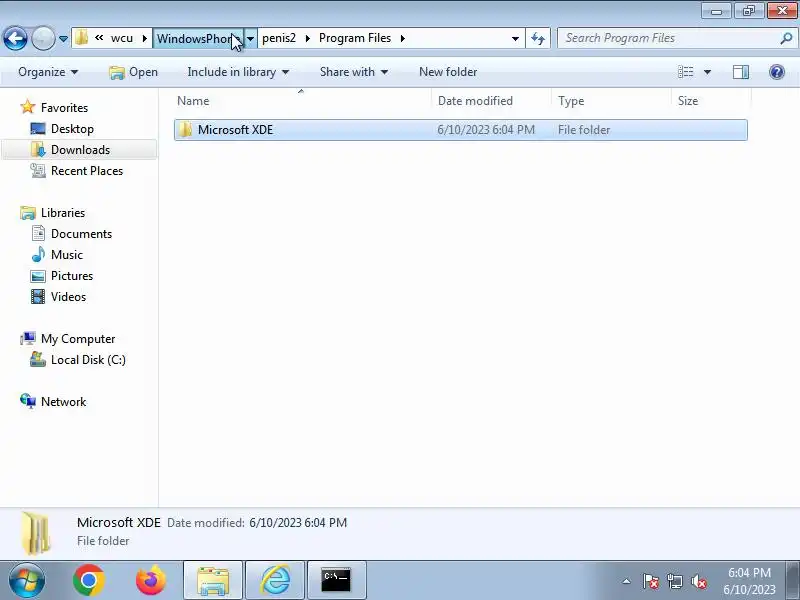This screenshot has width=800, height=600.
Task: Expand the arrow after Program Files
Action: [x=403, y=38]
